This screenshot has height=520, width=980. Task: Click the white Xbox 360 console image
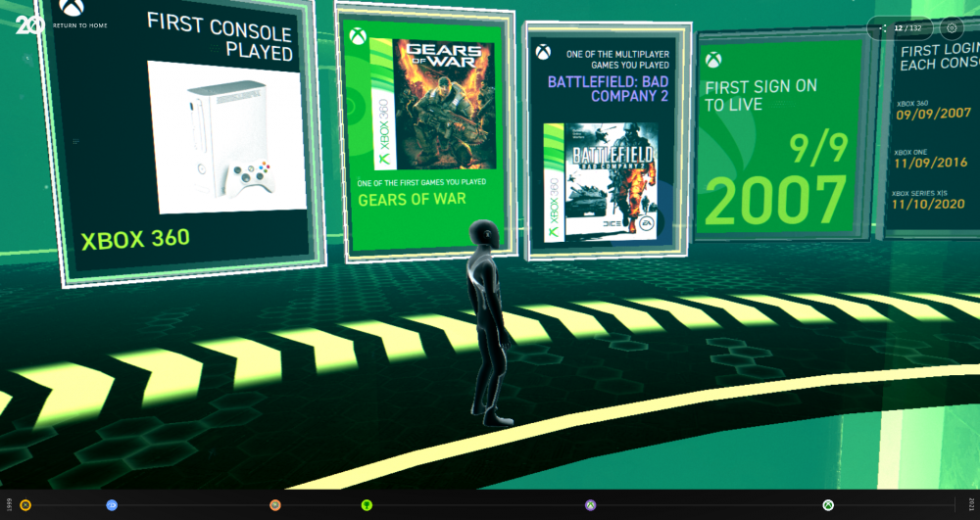(x=227, y=137)
